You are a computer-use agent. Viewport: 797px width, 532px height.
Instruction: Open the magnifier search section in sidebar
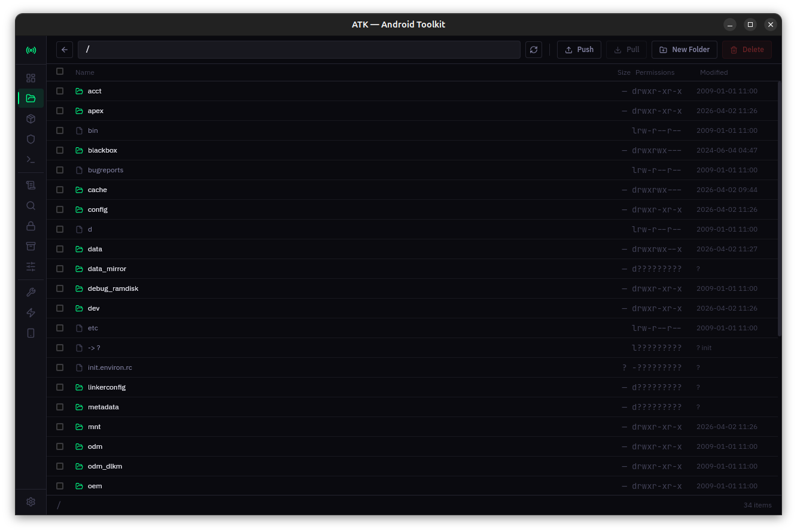point(31,206)
